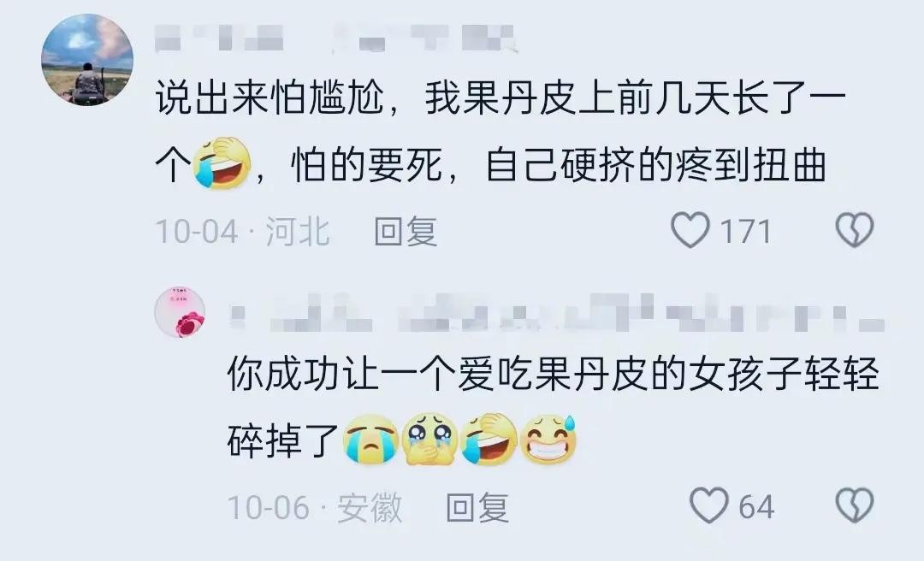Viewport: 924px width, 561px height.
Task: Tap the heart beside 64
Action: coord(709,505)
